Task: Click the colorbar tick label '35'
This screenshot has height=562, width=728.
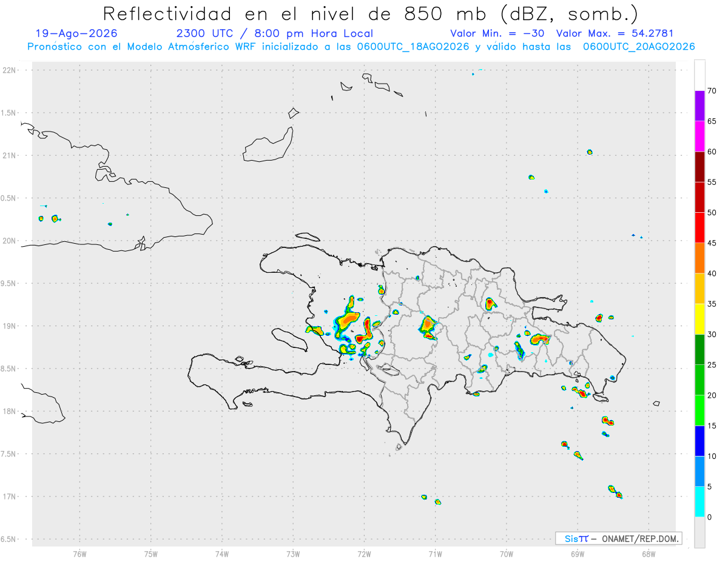Action: [712, 304]
